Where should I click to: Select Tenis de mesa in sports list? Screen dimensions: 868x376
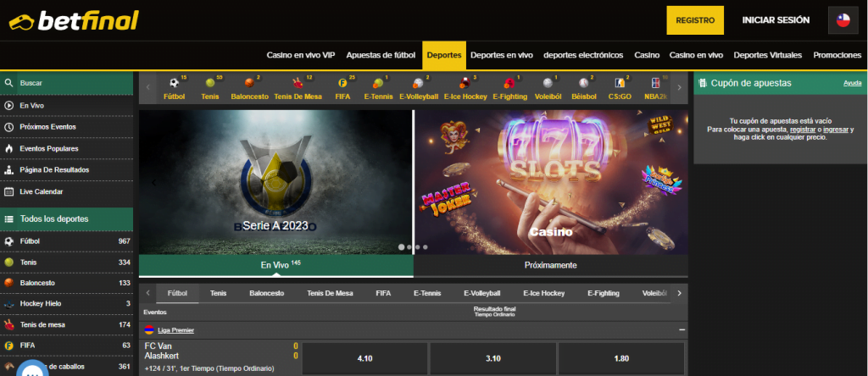coord(66,324)
